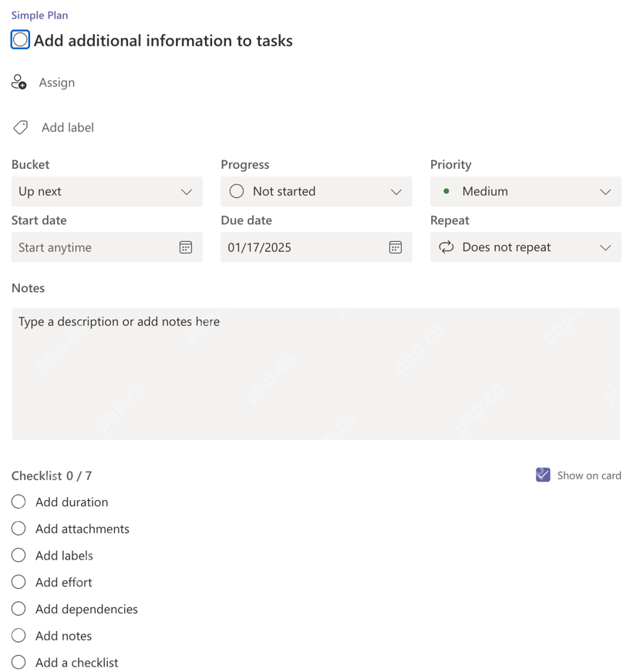633x672 pixels.
Task: Click the Add dependencies checklist text
Action: [x=86, y=609]
